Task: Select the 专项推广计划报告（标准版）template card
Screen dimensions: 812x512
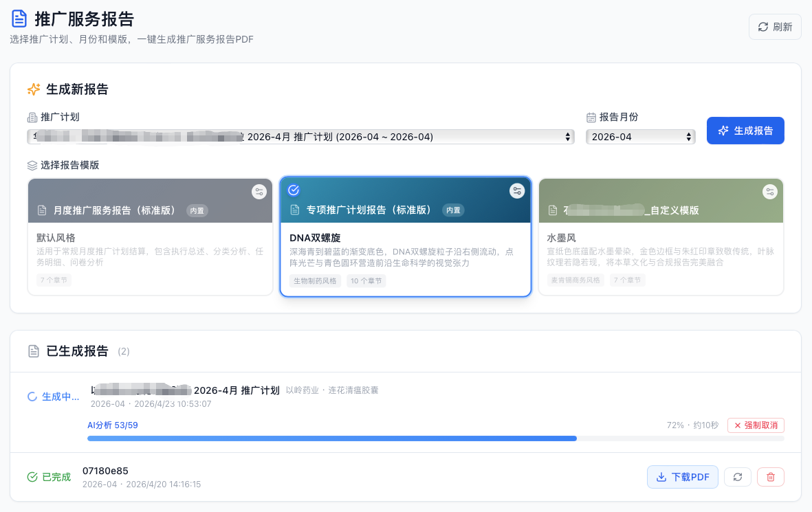Action: 406,236
